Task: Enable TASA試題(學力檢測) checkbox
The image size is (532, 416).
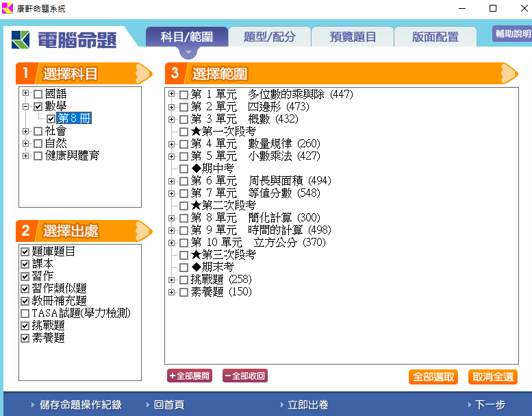Action: pos(25,313)
